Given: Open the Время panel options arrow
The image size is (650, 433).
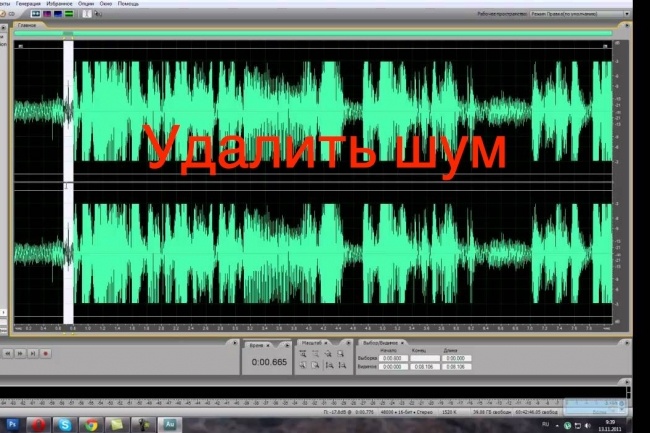Looking at the screenshot, I should coord(287,345).
